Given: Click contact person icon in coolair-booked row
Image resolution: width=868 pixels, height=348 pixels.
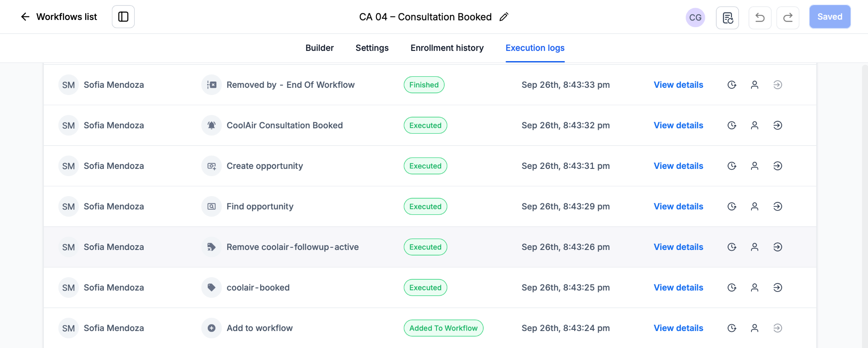Looking at the screenshot, I should (x=754, y=287).
